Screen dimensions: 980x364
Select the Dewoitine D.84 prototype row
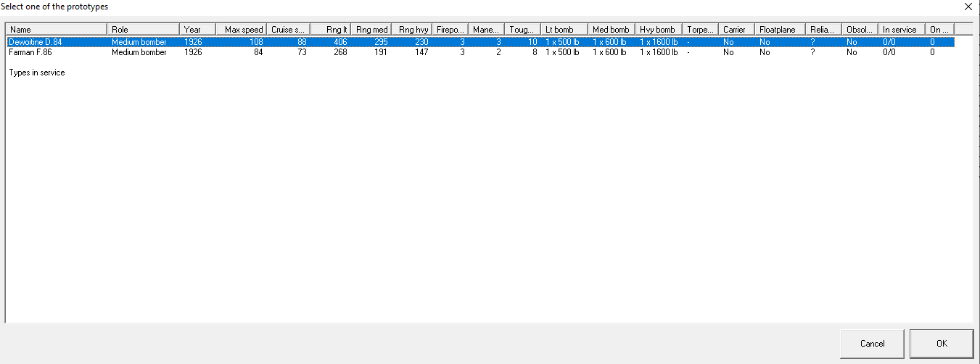coord(481,42)
